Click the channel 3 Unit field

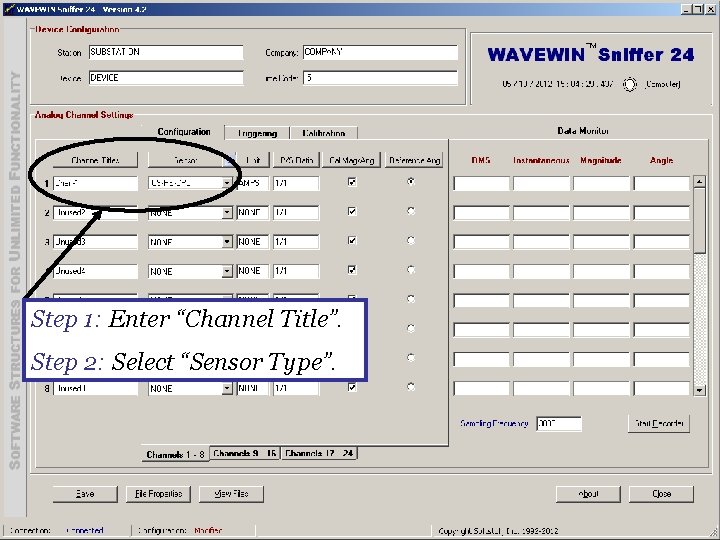click(x=253, y=242)
